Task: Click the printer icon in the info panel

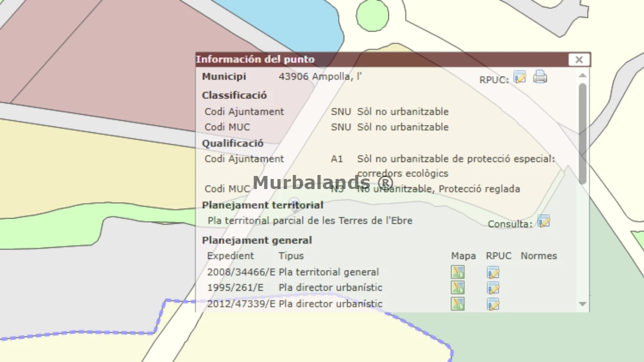Action: pyautogui.click(x=540, y=77)
